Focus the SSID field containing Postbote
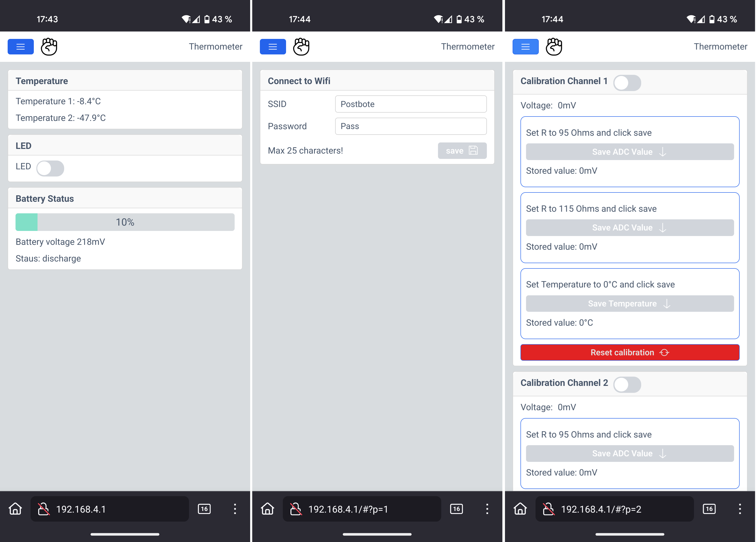 410,104
